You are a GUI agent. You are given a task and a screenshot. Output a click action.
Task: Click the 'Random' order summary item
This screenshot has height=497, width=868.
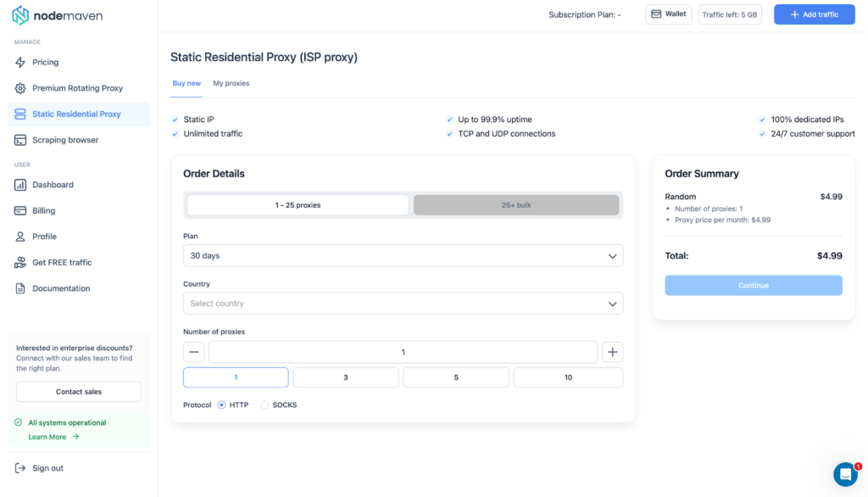681,197
